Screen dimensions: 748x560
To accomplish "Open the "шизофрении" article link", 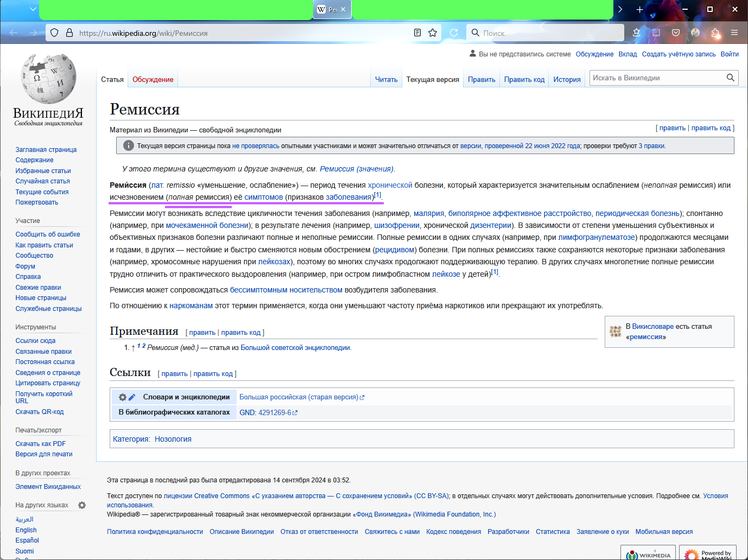I will (x=397, y=225).
